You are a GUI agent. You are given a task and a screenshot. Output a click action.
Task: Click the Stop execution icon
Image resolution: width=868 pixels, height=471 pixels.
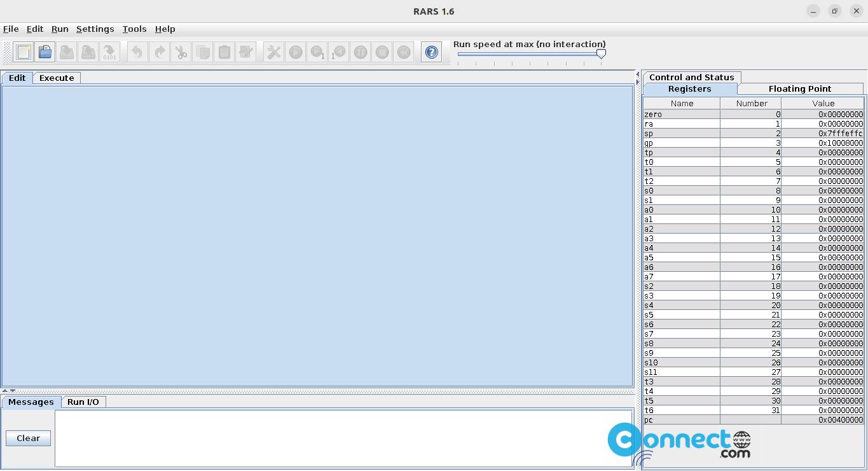click(x=382, y=52)
